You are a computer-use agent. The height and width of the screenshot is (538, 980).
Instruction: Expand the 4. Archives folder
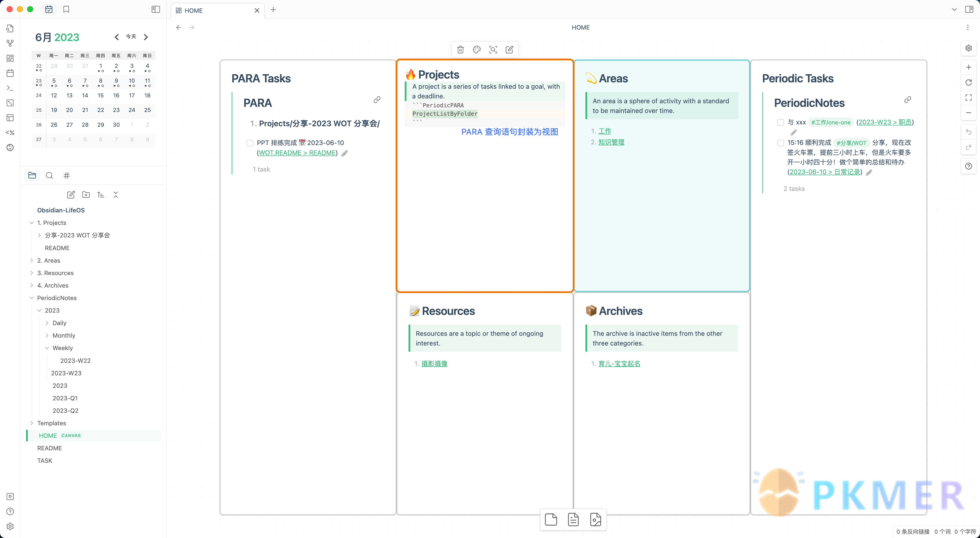coord(32,286)
